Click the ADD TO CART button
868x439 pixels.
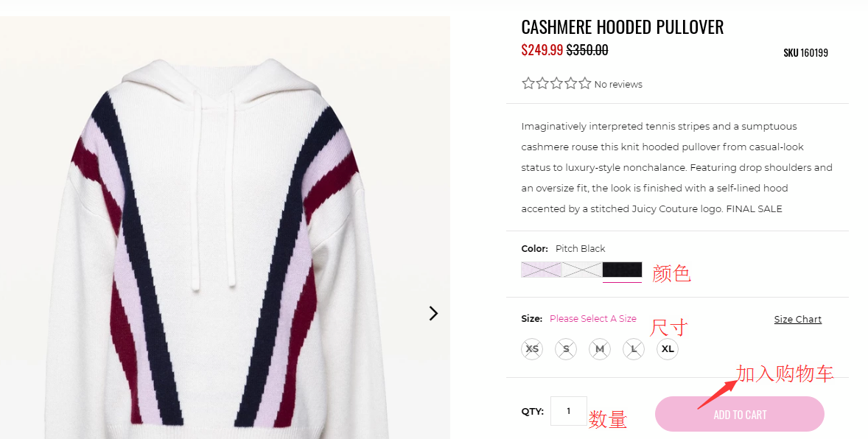[740, 414]
